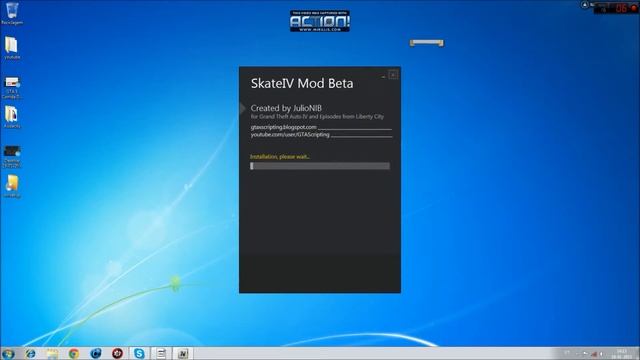Open the blue swirl taskbar icon

coord(96,353)
